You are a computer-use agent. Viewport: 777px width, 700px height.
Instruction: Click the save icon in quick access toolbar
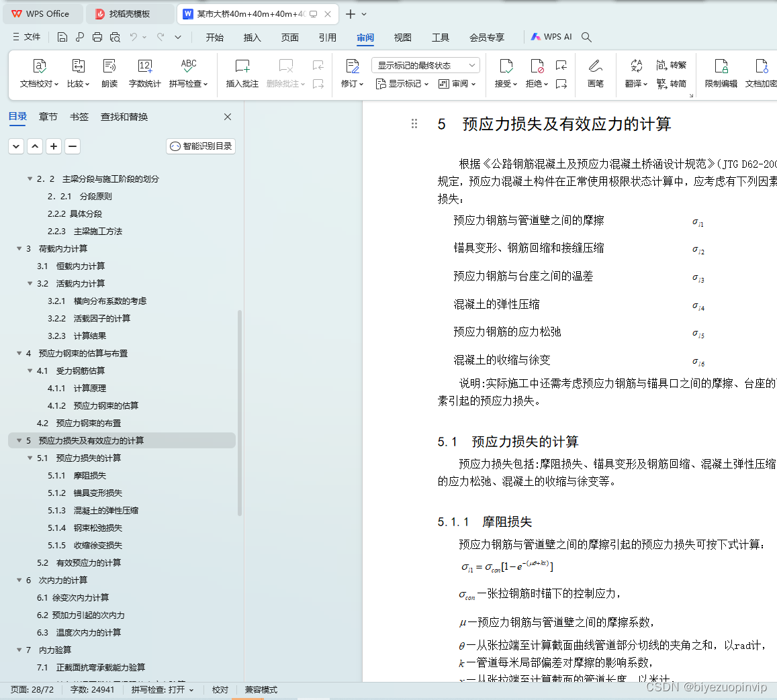pos(62,37)
